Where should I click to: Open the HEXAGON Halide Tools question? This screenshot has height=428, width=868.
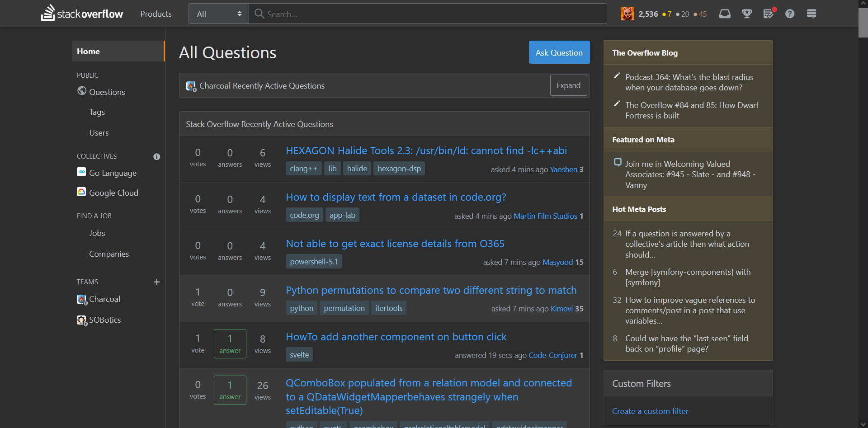(x=426, y=151)
